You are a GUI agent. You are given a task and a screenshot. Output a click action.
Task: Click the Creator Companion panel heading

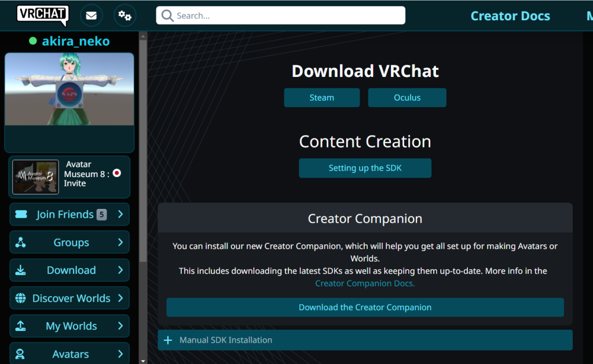pos(365,219)
